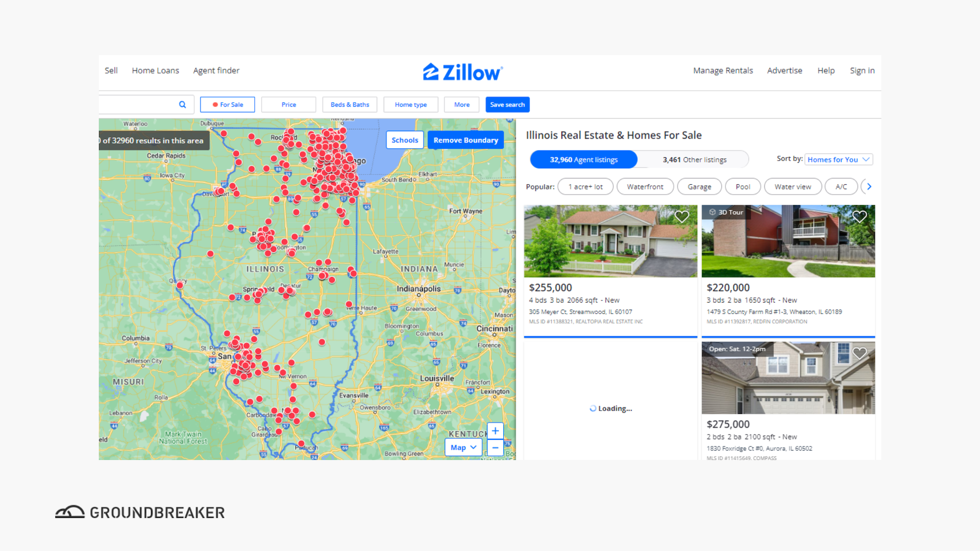Save the $220,000 Wheaton listing heart
980x551 pixels.
click(x=860, y=217)
